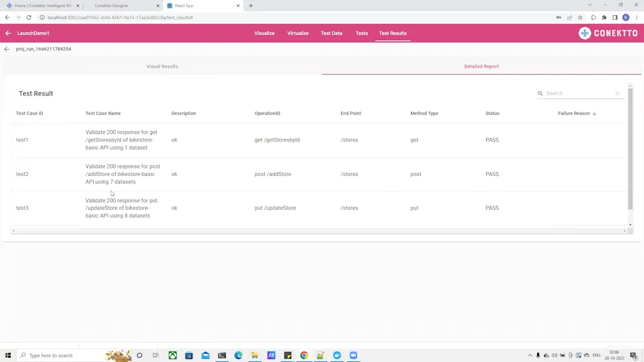The image size is (644, 362).
Task: Click the CONEKTTO logo icon
Action: pos(586,33)
